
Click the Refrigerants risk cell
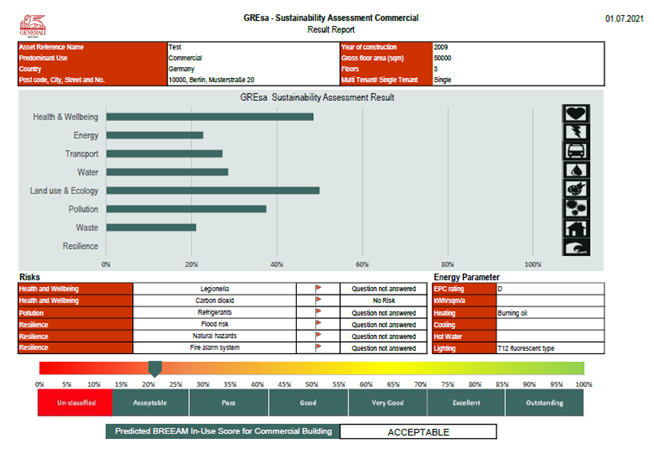214,312
